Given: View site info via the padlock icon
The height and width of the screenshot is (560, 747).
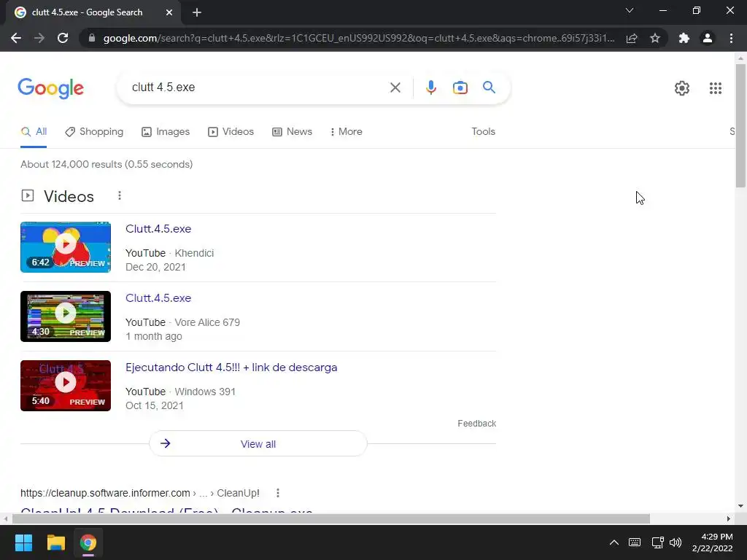Looking at the screenshot, I should pyautogui.click(x=92, y=38).
